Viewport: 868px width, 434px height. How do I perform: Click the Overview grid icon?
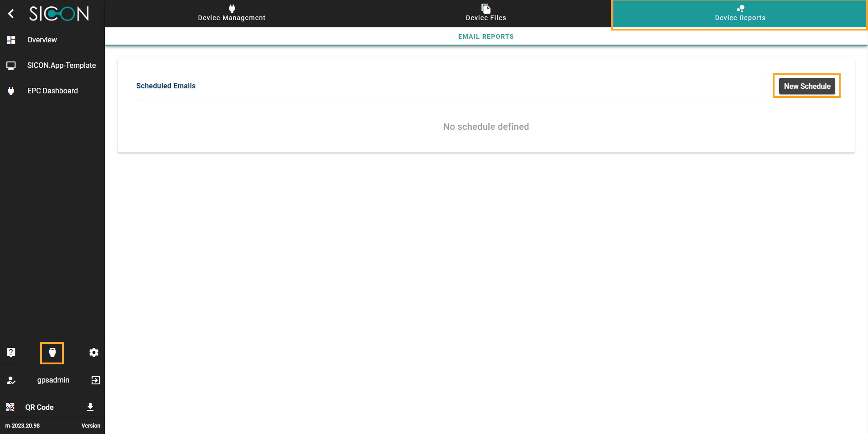click(10, 40)
